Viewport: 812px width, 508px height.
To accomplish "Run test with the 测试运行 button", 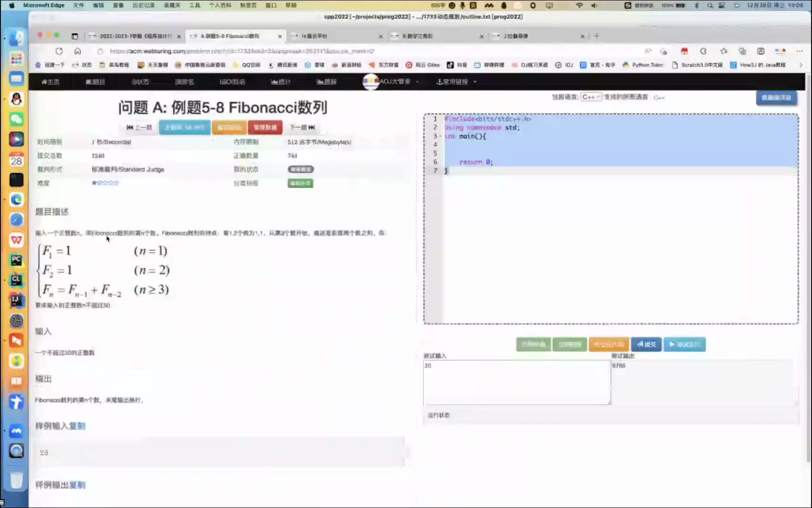I will point(684,344).
